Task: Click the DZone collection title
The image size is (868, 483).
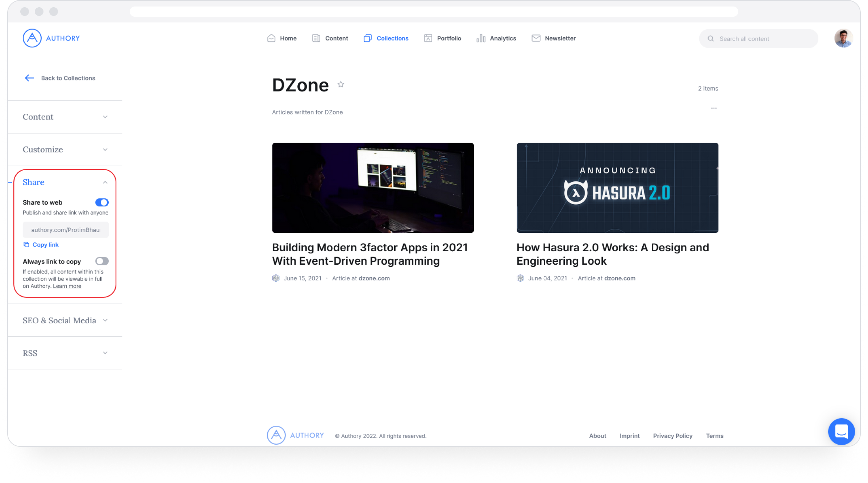Action: [x=300, y=85]
